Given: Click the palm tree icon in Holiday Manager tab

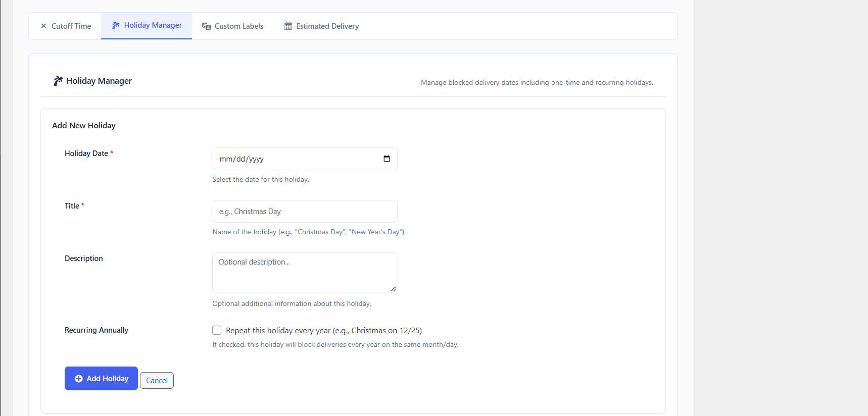Looking at the screenshot, I should [x=116, y=25].
